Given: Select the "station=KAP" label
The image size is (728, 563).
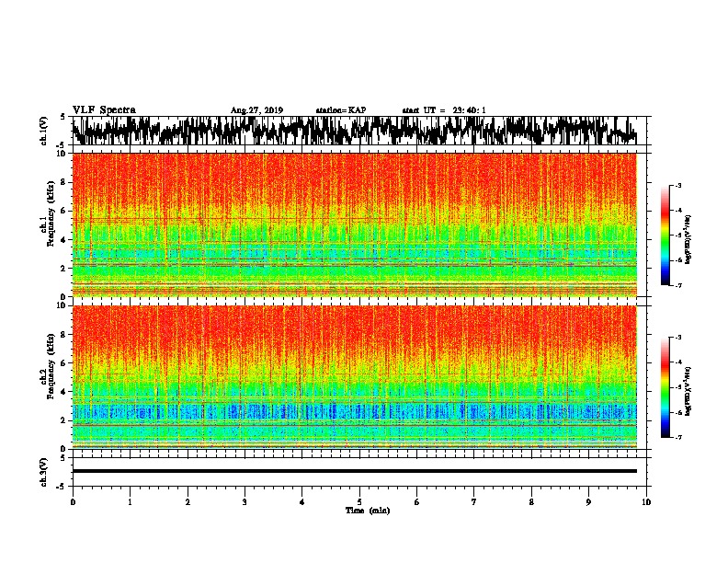Looking at the screenshot, I should [x=341, y=110].
